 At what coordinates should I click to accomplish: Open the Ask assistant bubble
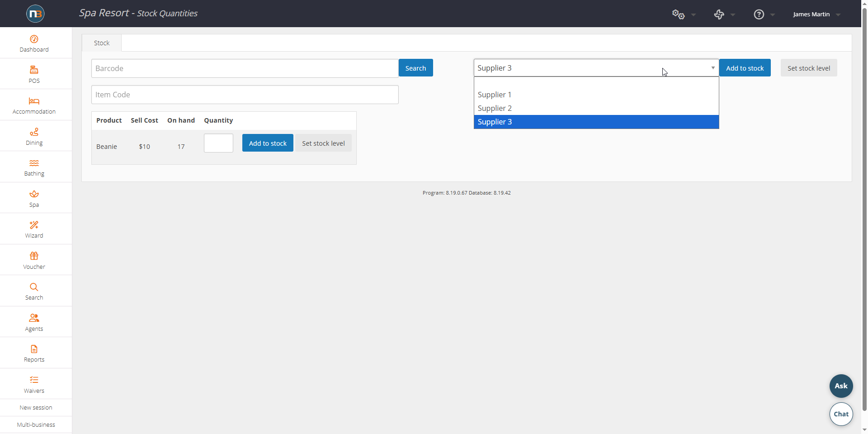coord(841,386)
